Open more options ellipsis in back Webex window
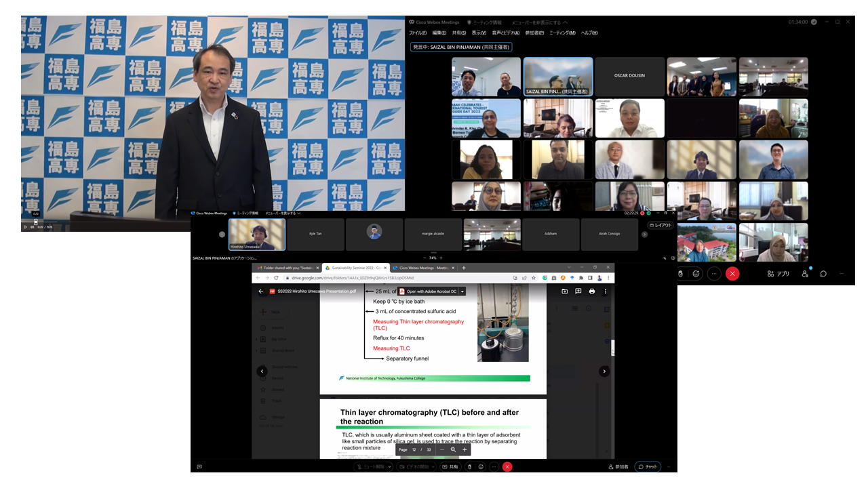 (714, 274)
